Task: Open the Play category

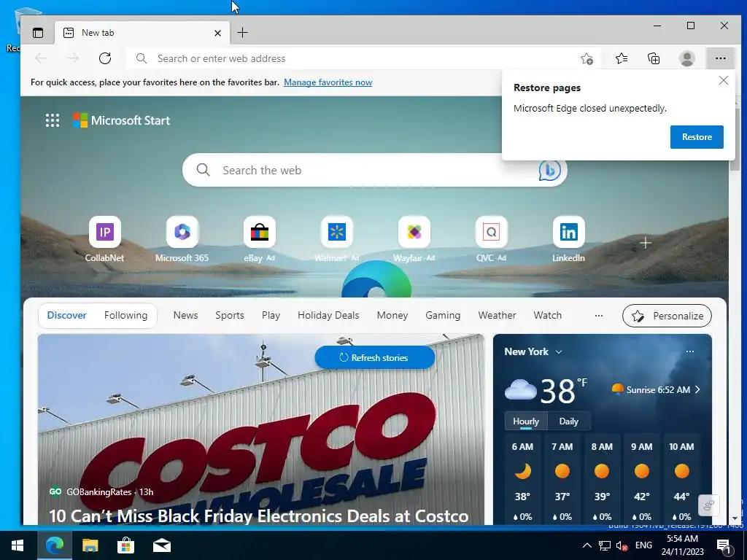Action: tap(271, 315)
